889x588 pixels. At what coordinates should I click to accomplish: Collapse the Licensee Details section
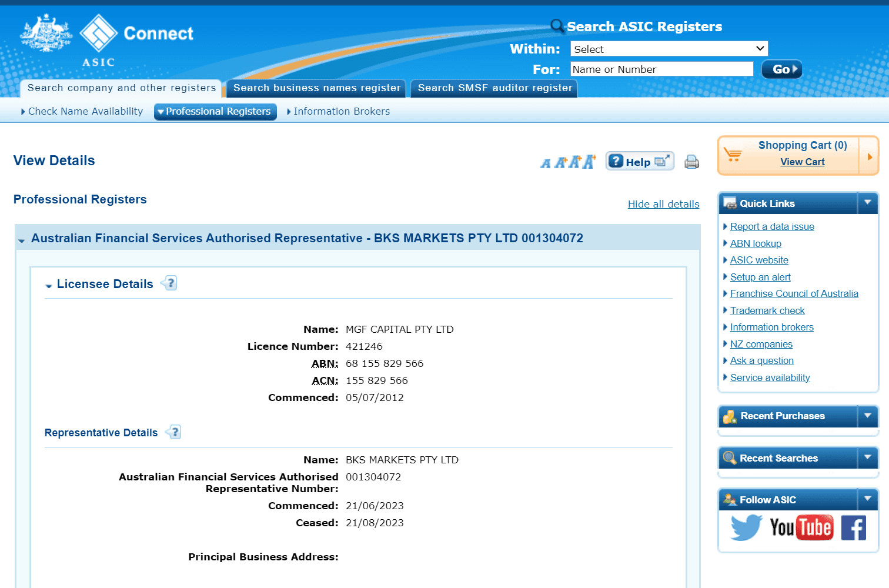click(49, 286)
